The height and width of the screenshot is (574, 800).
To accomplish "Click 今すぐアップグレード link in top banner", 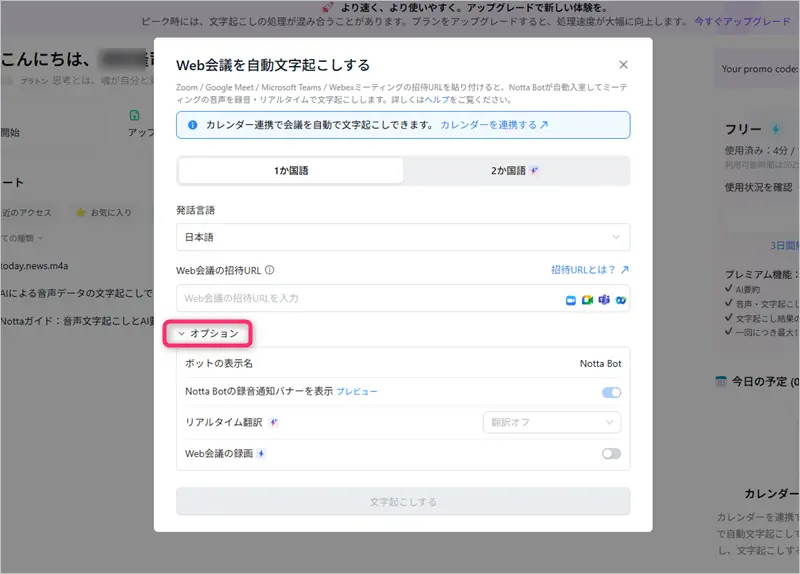I will pos(742,21).
